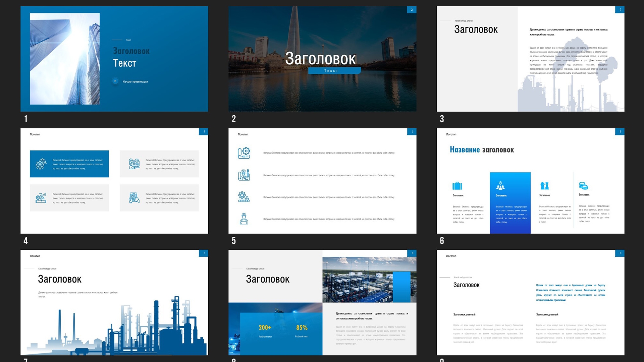Click large 'Заголовок' title on slide 2
This screenshot has height=362, width=644.
click(320, 59)
